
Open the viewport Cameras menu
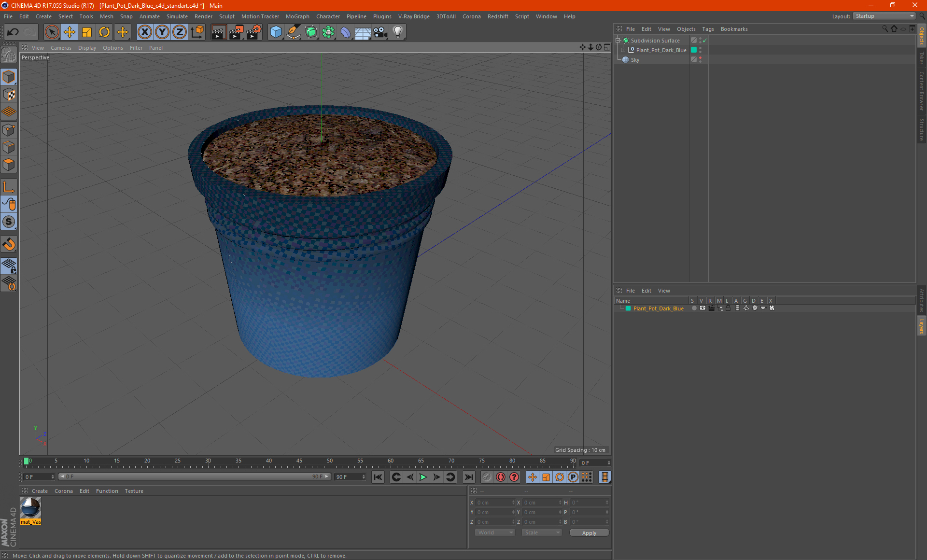[61, 48]
